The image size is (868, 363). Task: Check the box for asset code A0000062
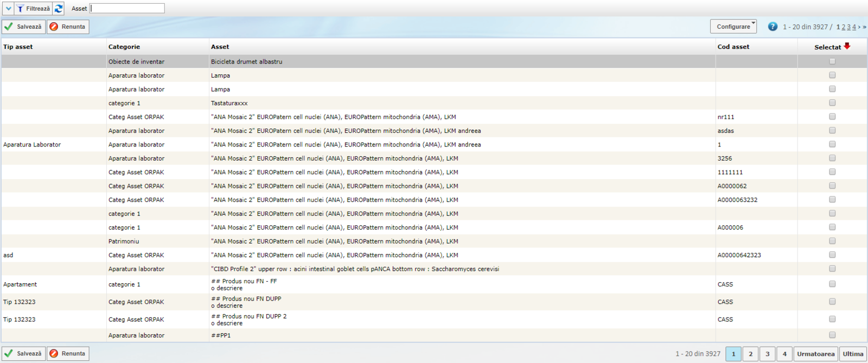(x=832, y=186)
